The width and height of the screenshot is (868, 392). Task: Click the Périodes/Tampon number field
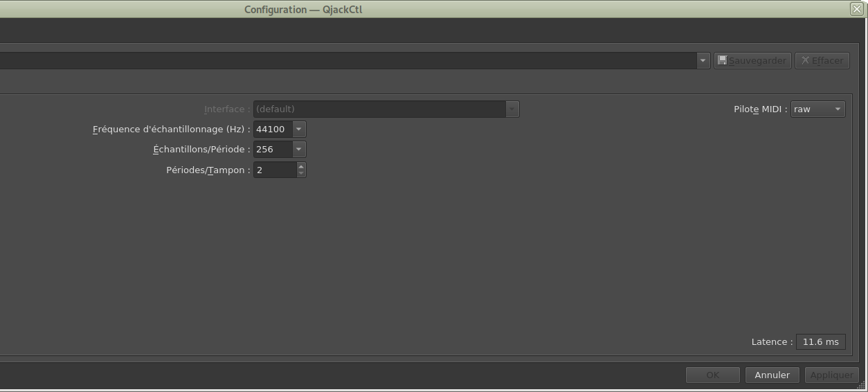[x=275, y=170]
